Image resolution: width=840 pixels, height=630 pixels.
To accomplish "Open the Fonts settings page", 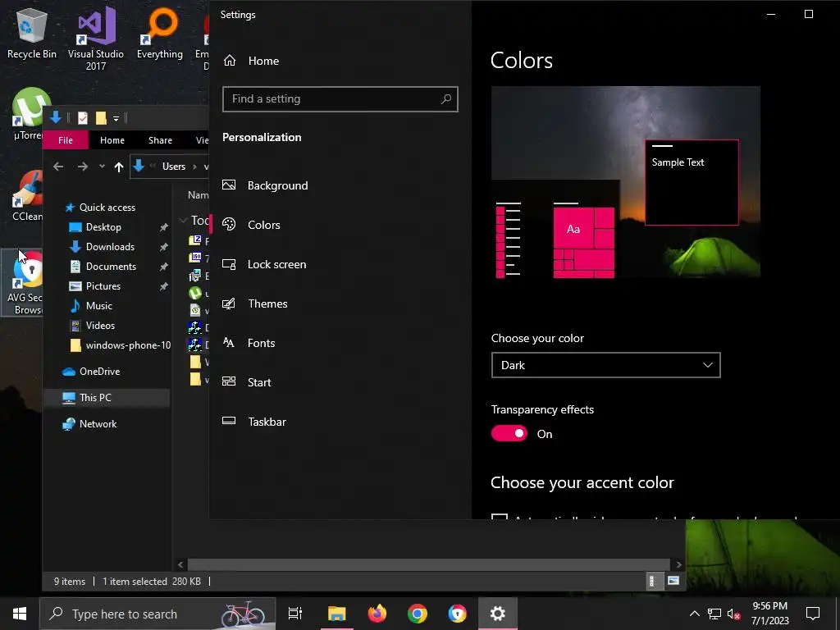I will (249, 343).
